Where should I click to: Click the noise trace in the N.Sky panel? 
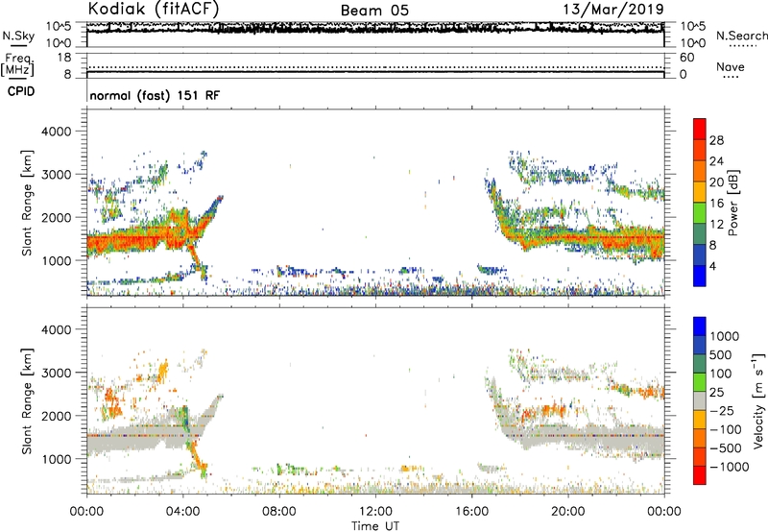pos(375,31)
